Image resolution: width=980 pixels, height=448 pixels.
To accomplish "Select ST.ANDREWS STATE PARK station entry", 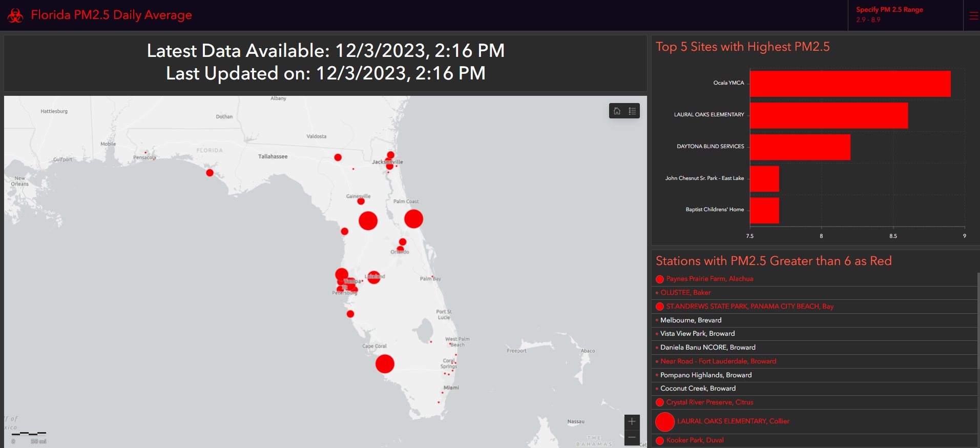I will [749, 307].
